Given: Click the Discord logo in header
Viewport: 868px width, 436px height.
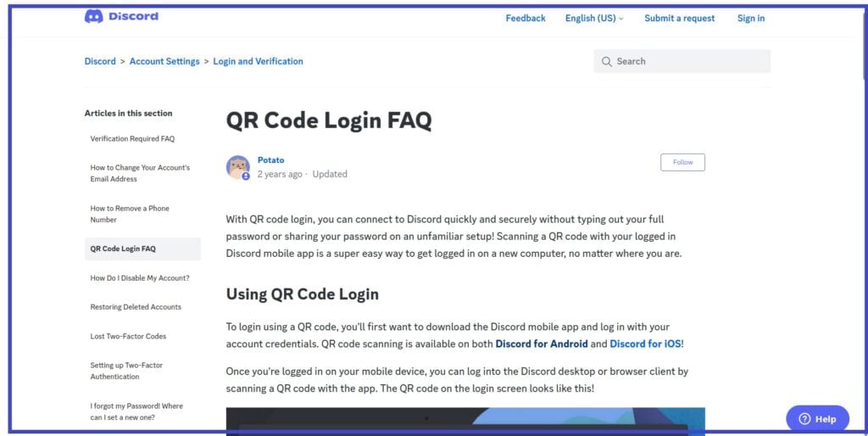Looking at the screenshot, I should 121,17.
